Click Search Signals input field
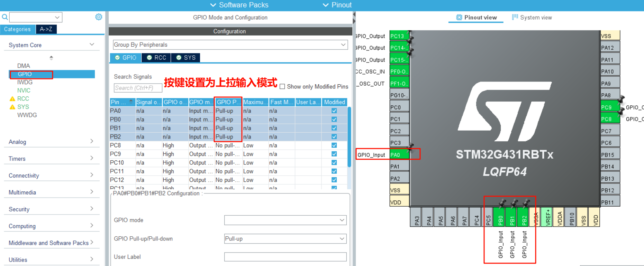Screen dimensions: 644x266 138,88
